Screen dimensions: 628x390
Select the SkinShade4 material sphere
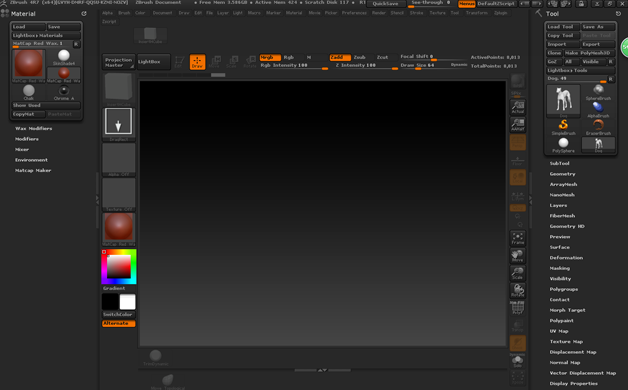tap(64, 57)
